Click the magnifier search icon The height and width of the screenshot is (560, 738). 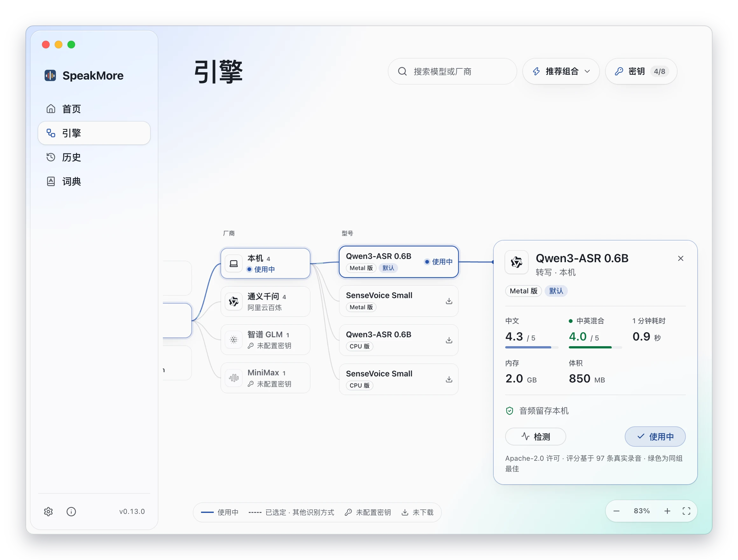402,71
